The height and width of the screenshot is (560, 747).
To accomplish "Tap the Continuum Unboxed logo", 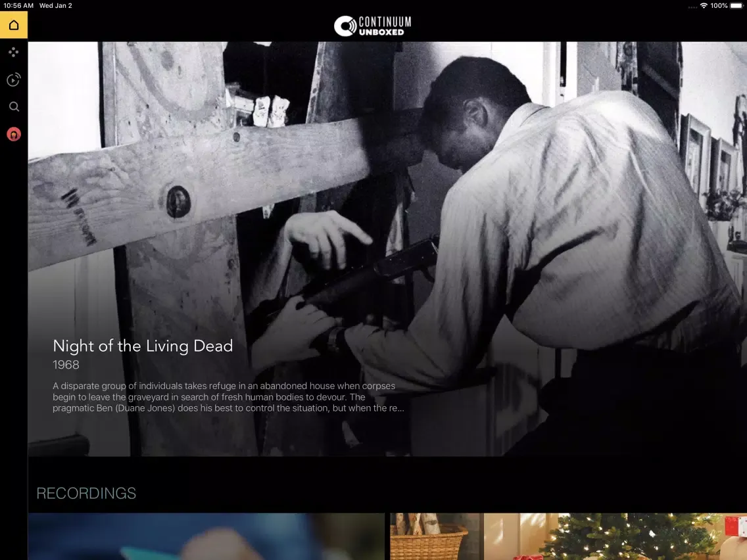I will 373,26.
